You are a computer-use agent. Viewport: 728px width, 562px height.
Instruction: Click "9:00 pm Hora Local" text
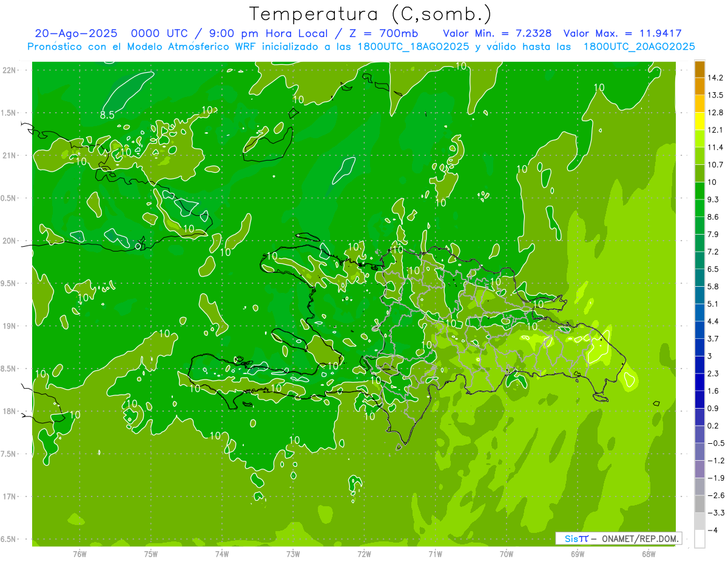point(268,33)
